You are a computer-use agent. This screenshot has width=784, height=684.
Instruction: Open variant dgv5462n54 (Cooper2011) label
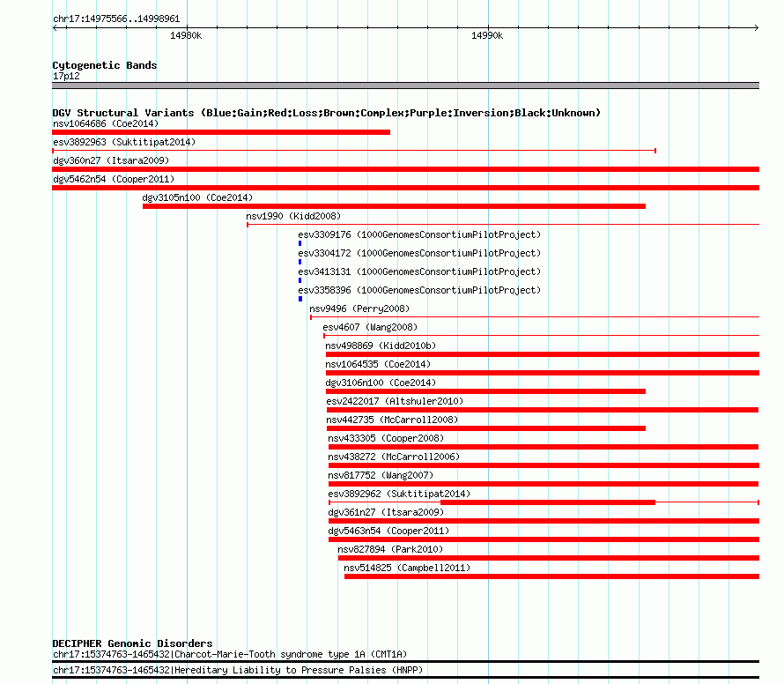coord(114,179)
